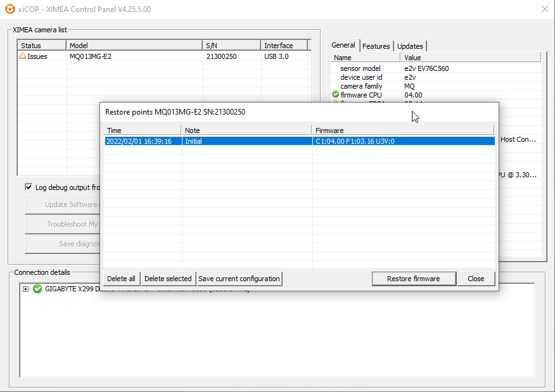
Task: Click the Time column header
Action: click(143, 130)
